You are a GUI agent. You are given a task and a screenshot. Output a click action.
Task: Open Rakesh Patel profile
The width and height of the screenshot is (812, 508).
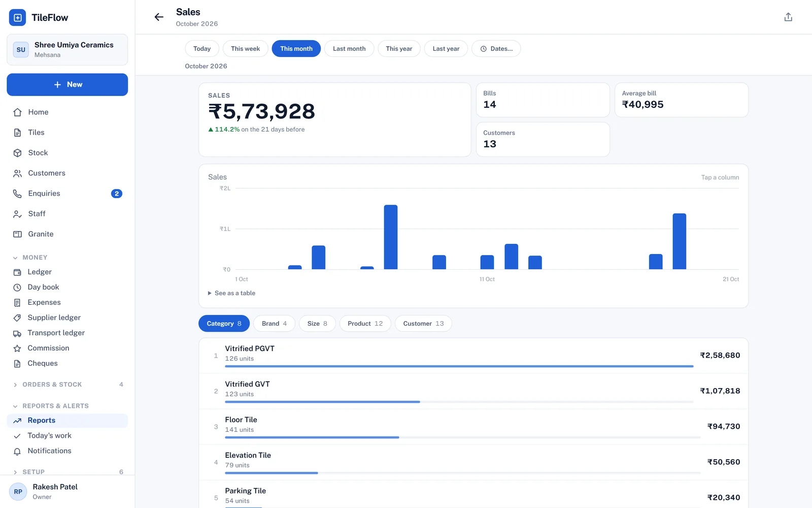67,492
